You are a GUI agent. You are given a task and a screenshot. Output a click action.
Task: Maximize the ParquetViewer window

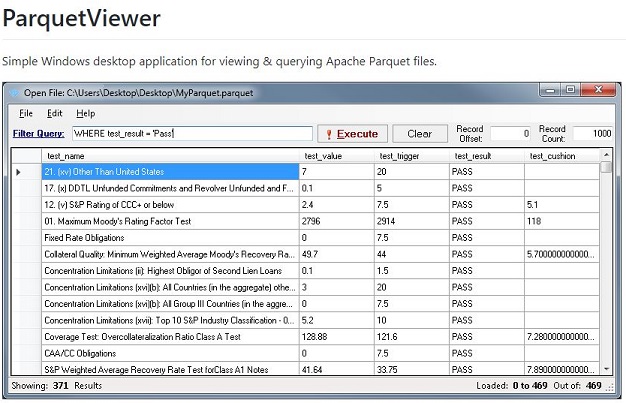click(x=571, y=90)
